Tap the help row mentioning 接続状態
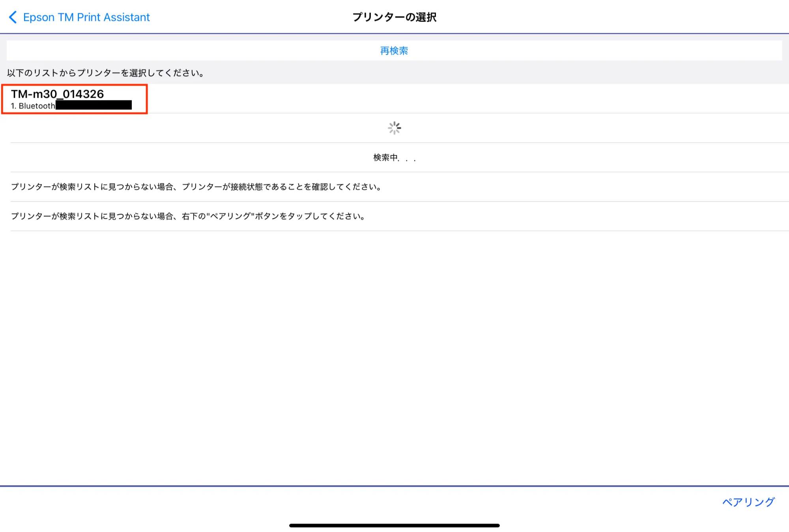The width and height of the screenshot is (789, 532). [x=196, y=187]
